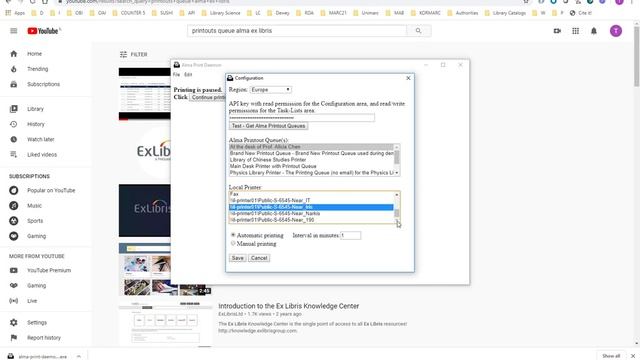Click Show all downloads
Image resolution: width=640 pixels, height=360 pixels.
click(611, 356)
